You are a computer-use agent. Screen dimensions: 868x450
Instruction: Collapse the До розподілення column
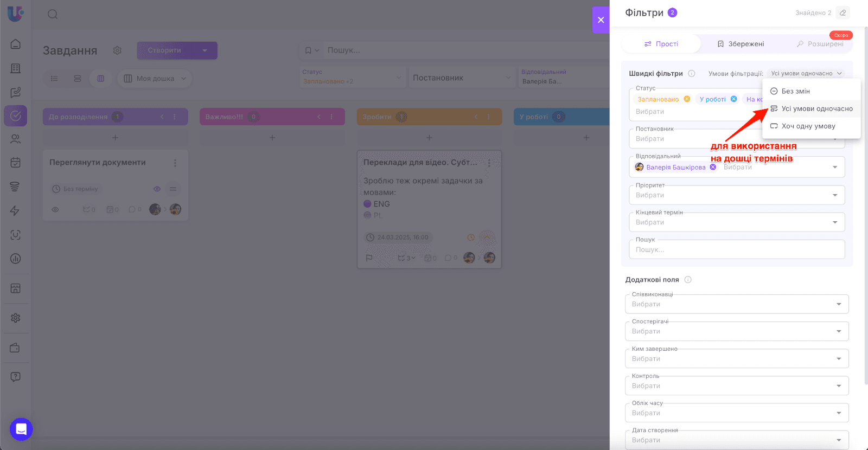(x=162, y=117)
